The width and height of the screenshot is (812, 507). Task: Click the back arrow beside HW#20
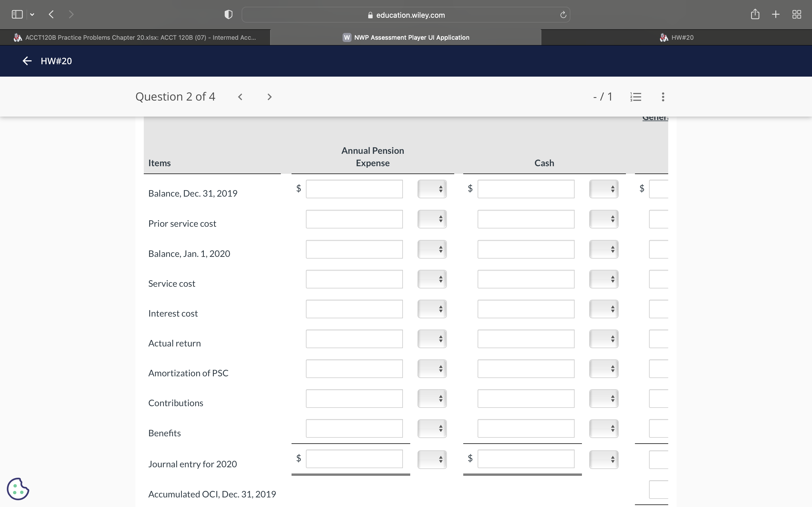click(x=27, y=61)
